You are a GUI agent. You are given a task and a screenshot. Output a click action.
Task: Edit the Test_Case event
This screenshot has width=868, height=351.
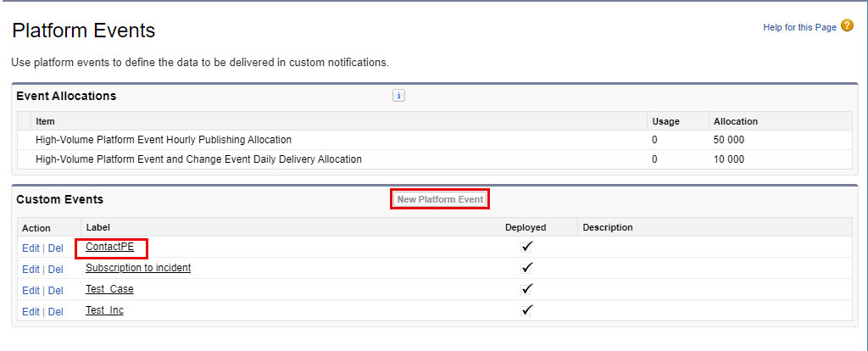[x=31, y=291]
